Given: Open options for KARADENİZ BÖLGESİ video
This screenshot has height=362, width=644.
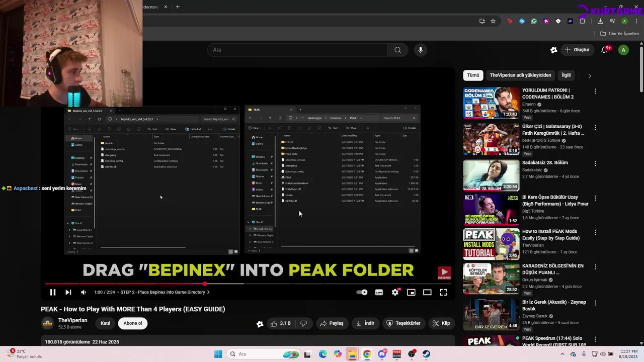Looking at the screenshot, I should pyautogui.click(x=595, y=267).
